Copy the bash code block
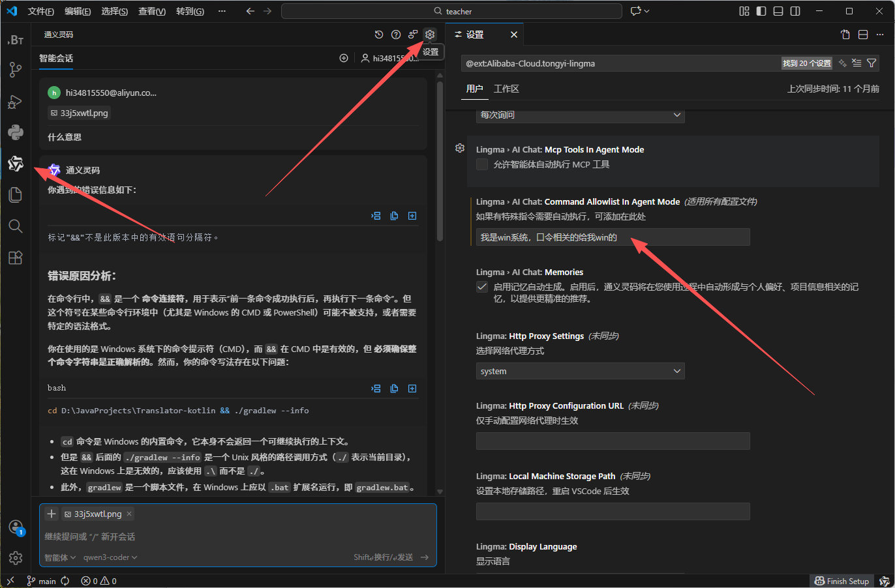 pos(394,389)
